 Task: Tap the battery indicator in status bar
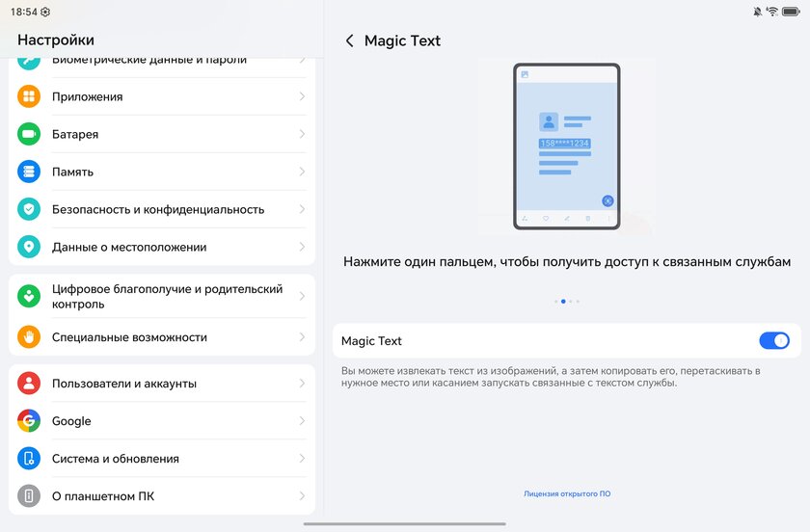point(791,12)
